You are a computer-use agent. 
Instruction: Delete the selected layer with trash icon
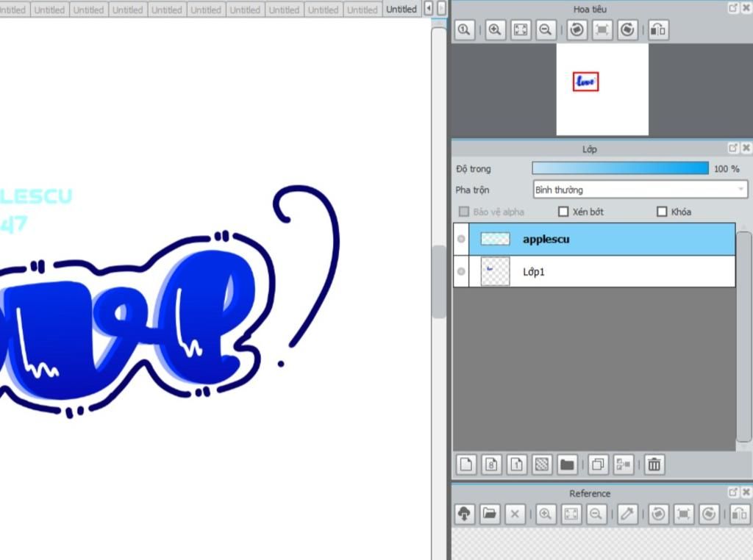click(x=654, y=464)
